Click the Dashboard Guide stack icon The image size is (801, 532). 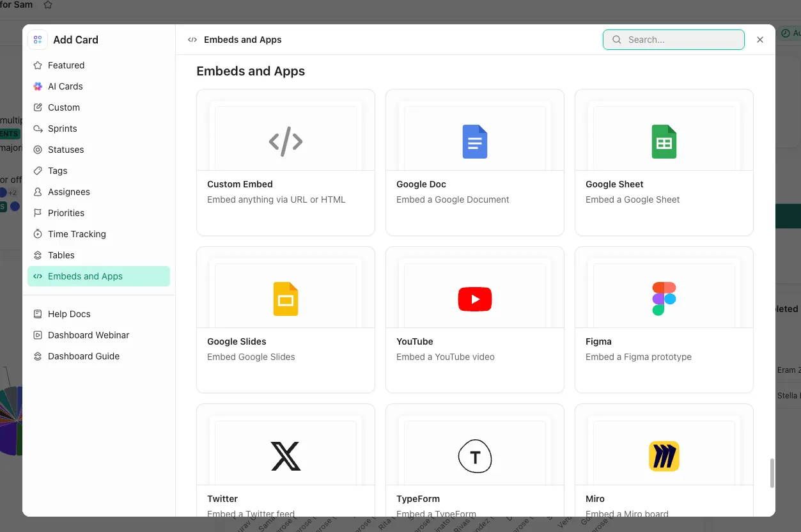[x=38, y=356]
